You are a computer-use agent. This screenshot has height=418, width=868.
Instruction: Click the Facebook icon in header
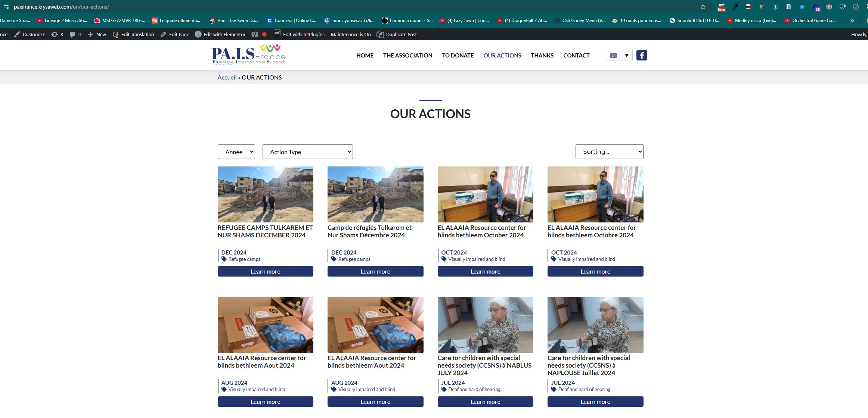tap(641, 55)
